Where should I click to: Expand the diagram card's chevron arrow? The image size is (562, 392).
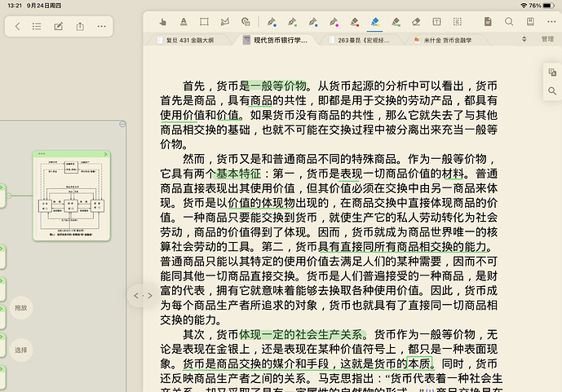(x=105, y=154)
